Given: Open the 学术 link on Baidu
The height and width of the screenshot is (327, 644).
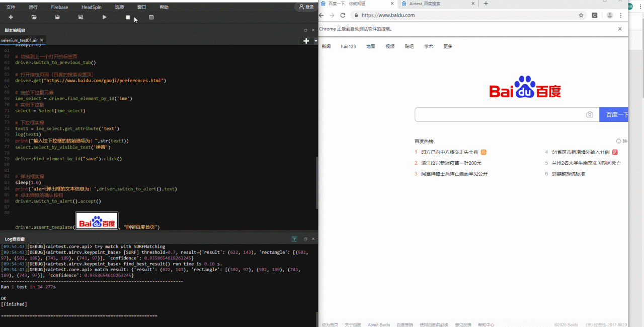Looking at the screenshot, I should [x=429, y=46].
